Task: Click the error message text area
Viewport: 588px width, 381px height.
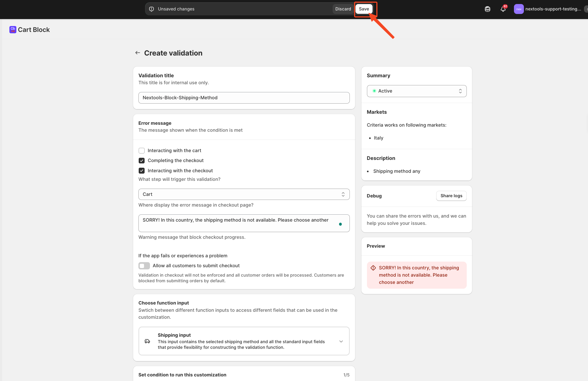Action: [239, 223]
